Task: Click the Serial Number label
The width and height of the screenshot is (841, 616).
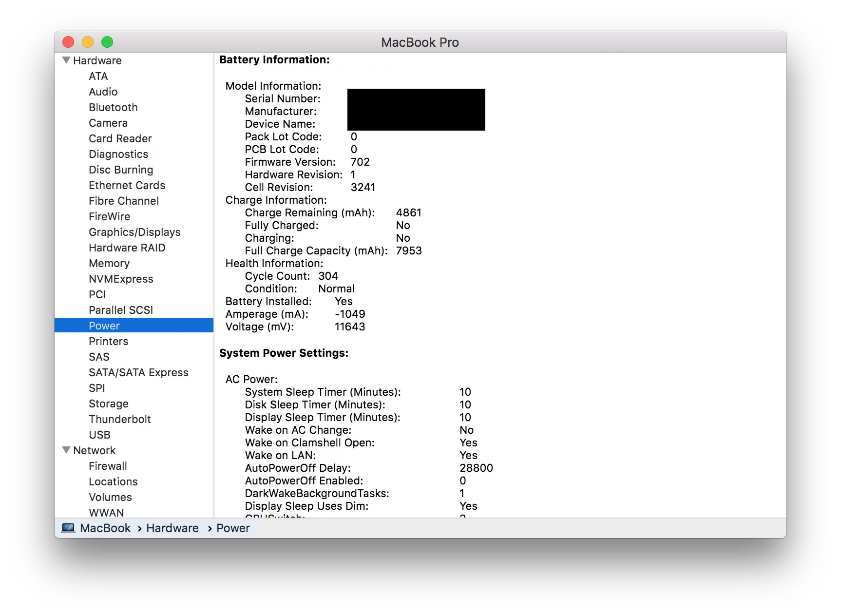Action: click(x=283, y=98)
